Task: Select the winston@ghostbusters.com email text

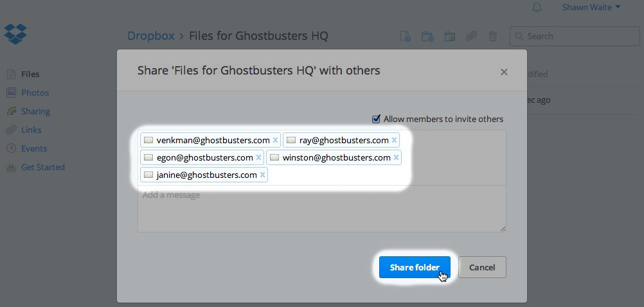Action: click(336, 157)
